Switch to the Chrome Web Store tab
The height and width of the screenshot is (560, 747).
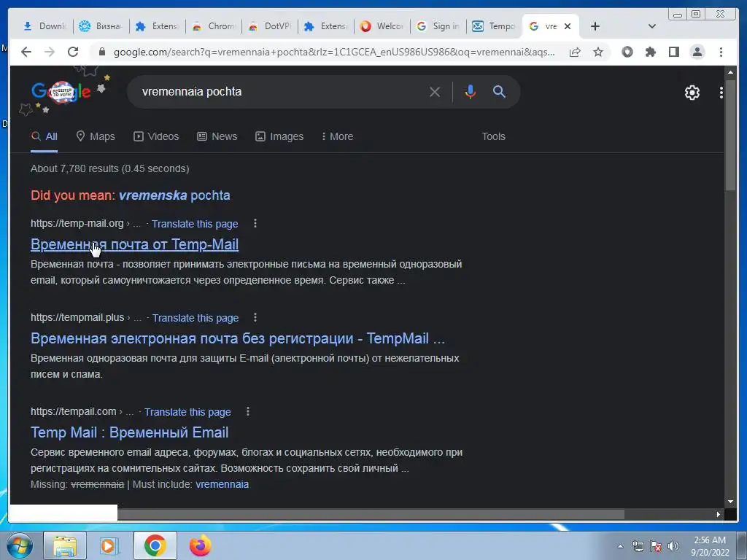214,26
